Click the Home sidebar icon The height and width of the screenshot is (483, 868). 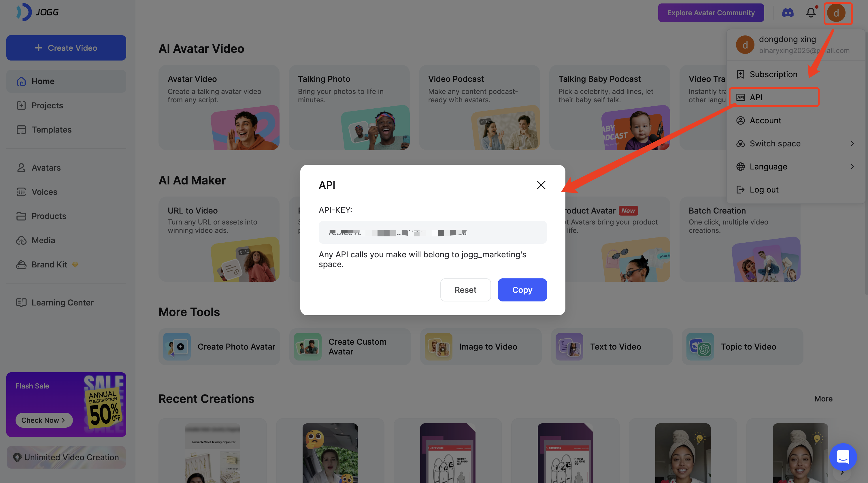tap(21, 81)
